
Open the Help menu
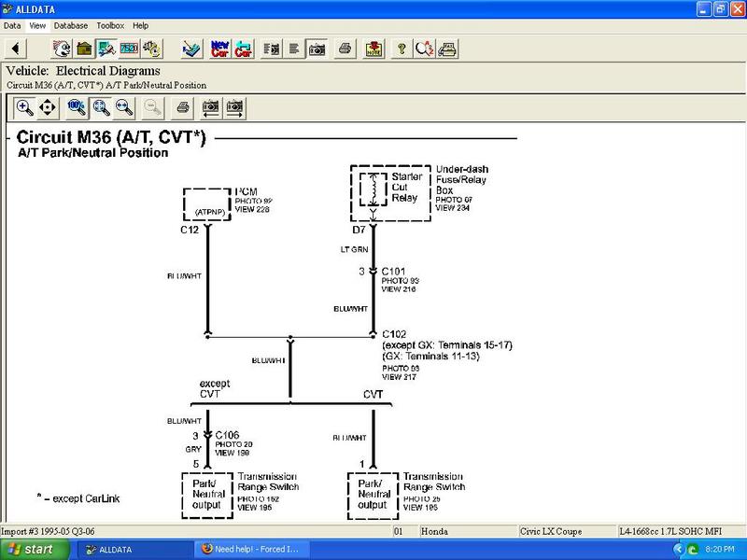coord(140,25)
